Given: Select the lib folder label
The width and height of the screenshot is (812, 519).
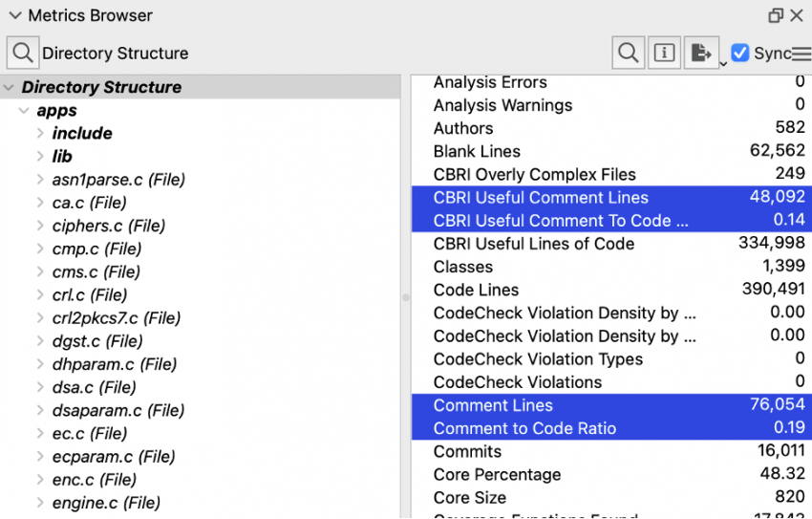Looking at the screenshot, I should (62, 156).
